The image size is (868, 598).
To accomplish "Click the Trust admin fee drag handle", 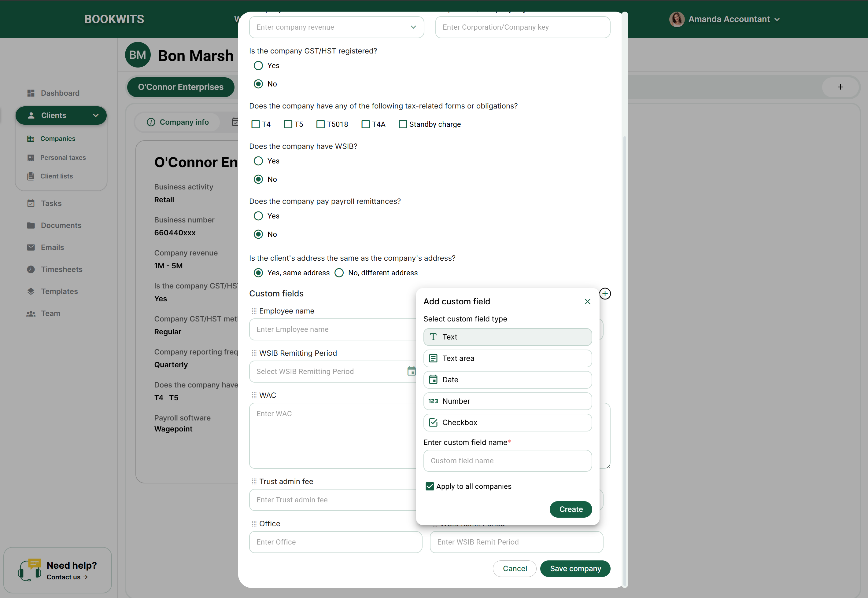I will point(254,482).
